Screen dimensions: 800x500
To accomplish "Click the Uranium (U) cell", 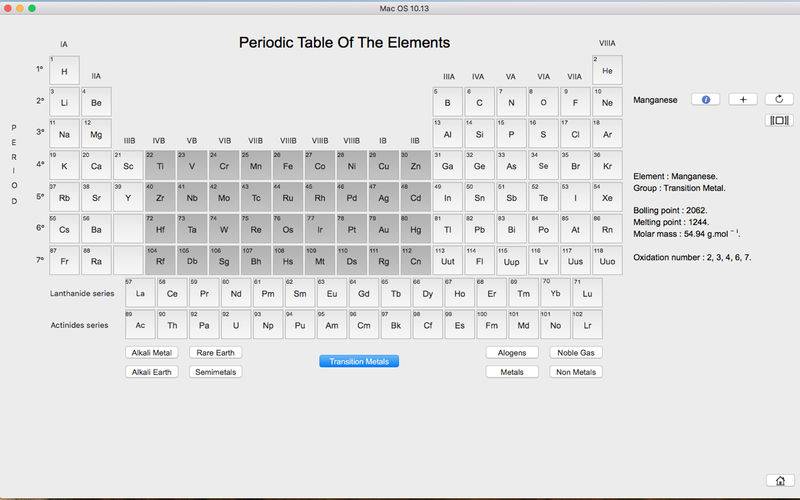I will (x=236, y=324).
